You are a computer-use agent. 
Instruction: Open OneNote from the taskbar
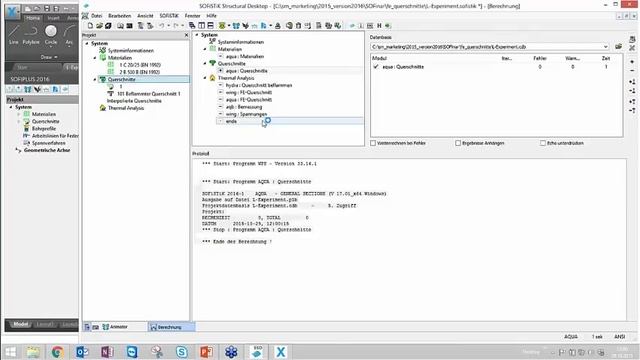click(x=107, y=351)
